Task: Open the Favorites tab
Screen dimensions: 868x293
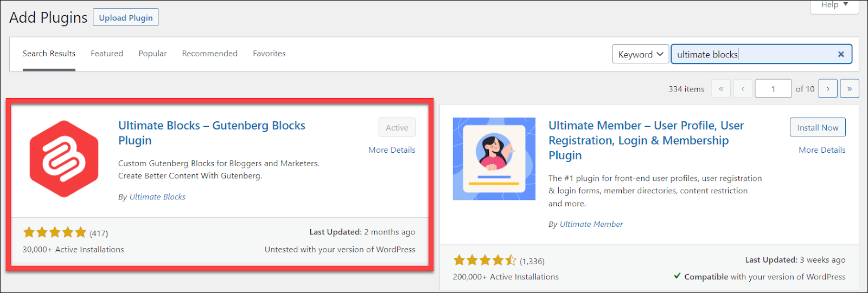Action: coord(269,54)
